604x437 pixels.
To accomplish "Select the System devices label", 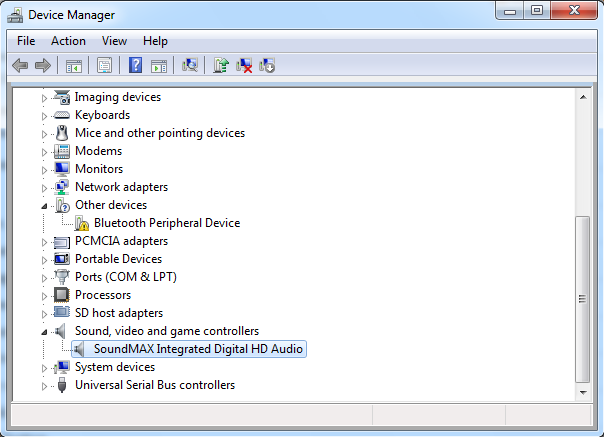I will coord(115,367).
